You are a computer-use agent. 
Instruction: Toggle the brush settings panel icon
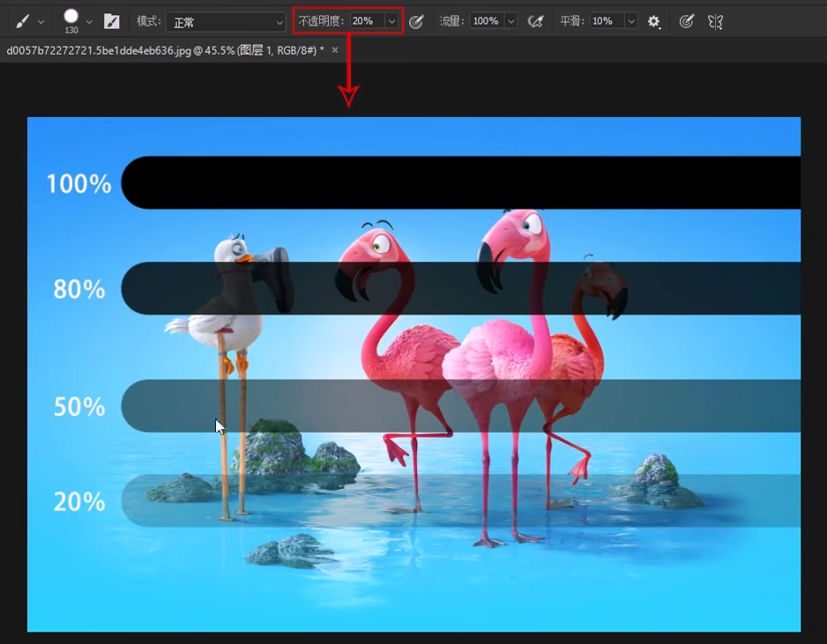tap(112, 22)
